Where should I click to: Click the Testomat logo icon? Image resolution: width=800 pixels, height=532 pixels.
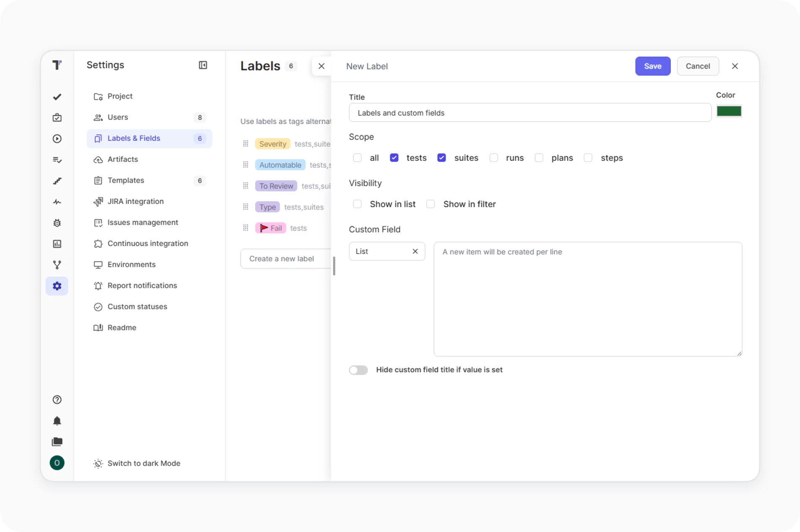pyautogui.click(x=57, y=65)
